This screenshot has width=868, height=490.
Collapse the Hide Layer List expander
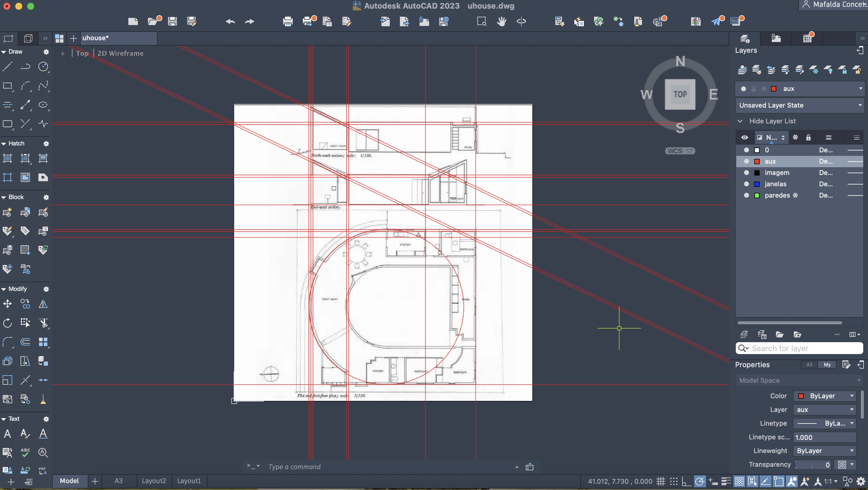coord(740,121)
